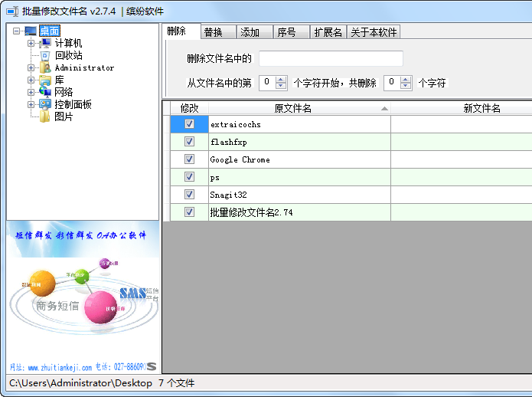Select 控制面板 in the folder tree
532x397 pixels.
tap(73, 104)
